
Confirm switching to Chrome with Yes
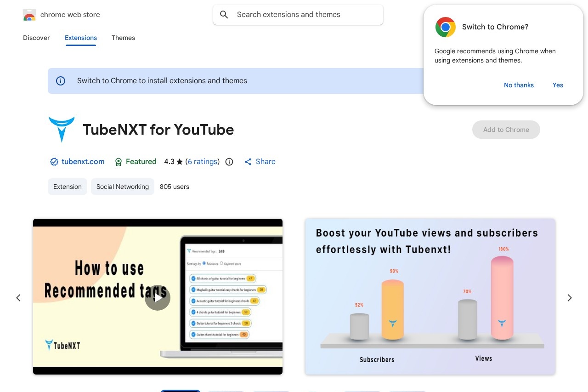(x=558, y=85)
